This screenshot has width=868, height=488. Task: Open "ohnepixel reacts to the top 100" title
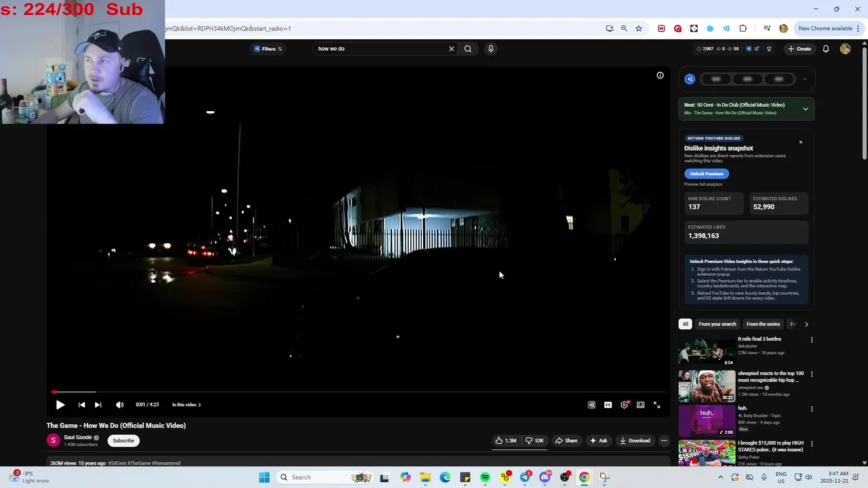point(770,377)
